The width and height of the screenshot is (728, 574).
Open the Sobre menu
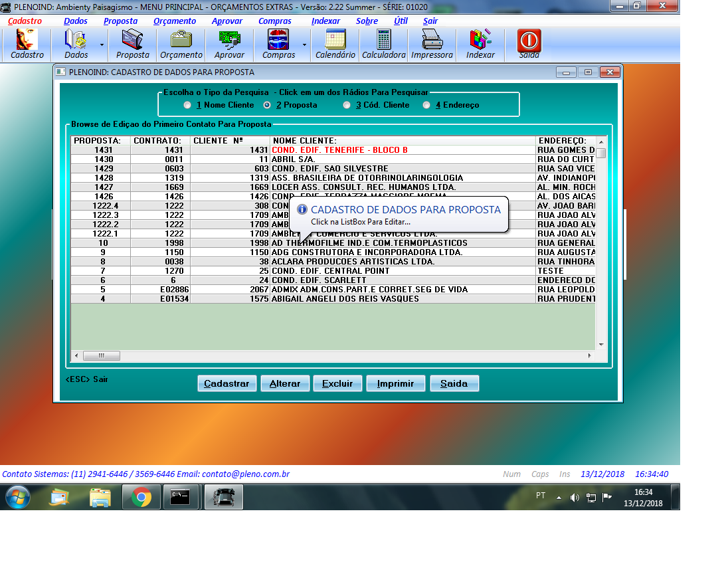click(367, 21)
